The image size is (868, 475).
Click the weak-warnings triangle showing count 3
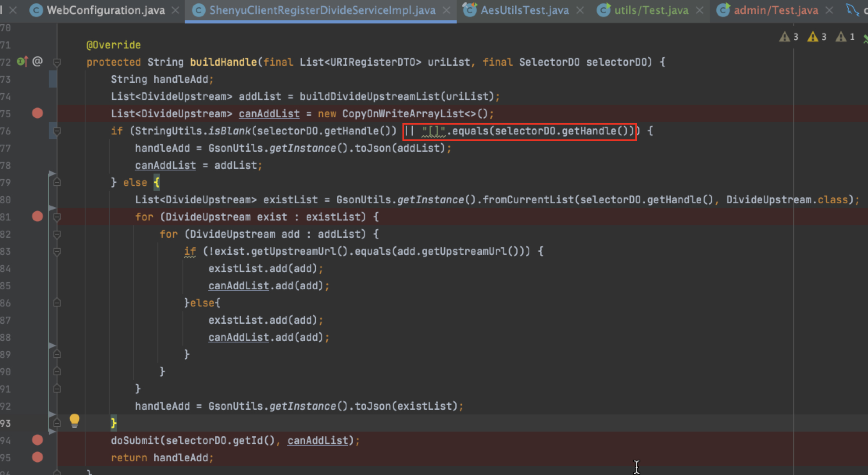[785, 37]
